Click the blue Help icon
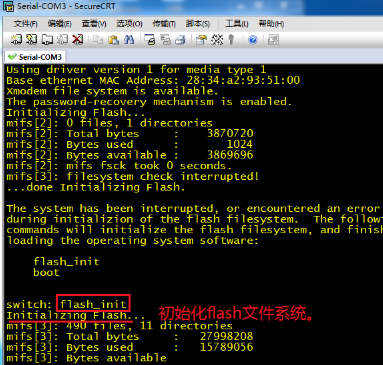Viewport: 383px width, 365px height. point(253,40)
